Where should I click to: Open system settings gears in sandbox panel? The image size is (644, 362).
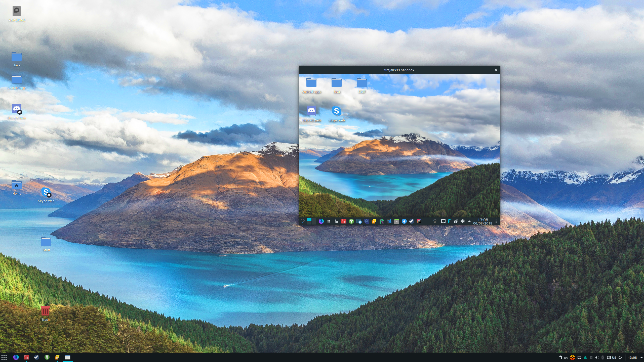(336, 221)
